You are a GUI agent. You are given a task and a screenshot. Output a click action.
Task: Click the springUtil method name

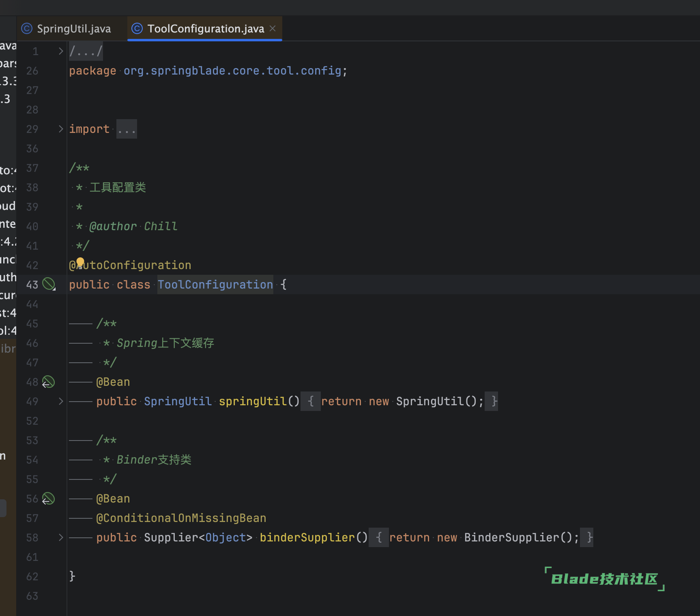click(x=253, y=401)
